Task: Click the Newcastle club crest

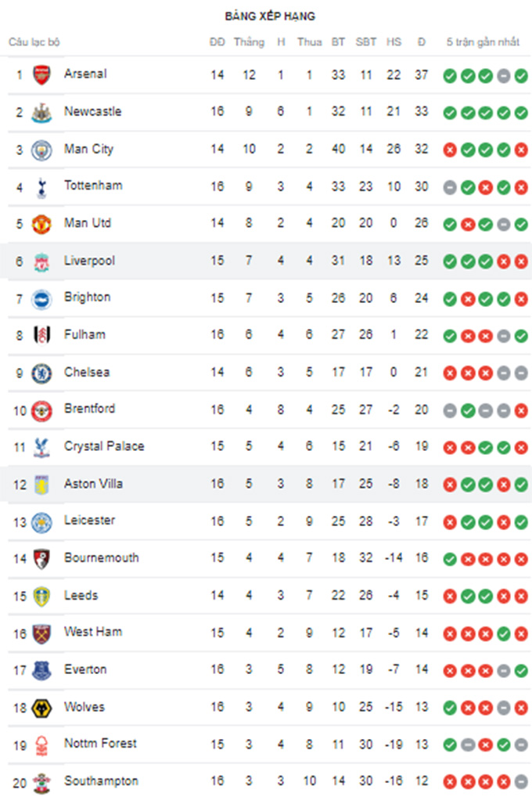Action: click(41, 113)
